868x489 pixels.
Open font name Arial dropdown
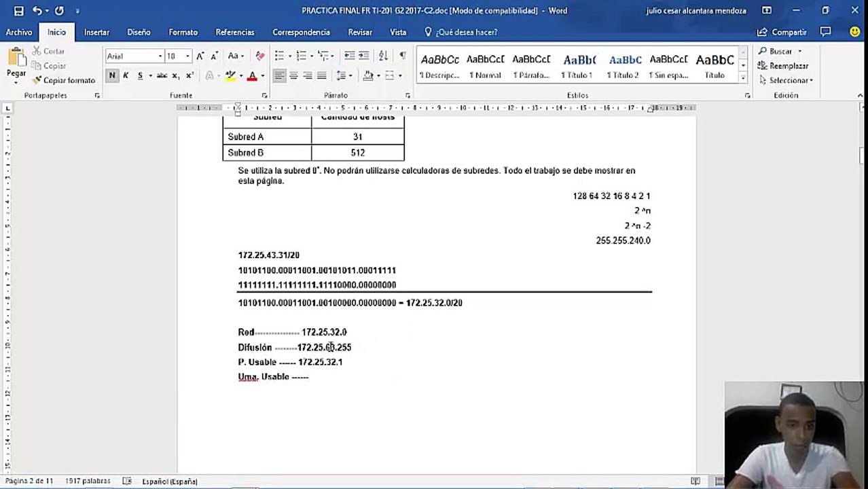pos(160,56)
